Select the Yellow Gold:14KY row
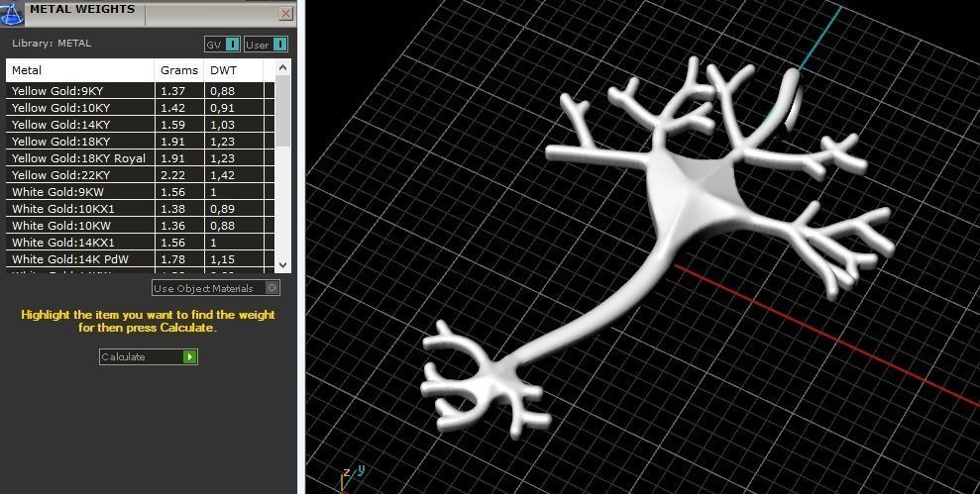 (x=140, y=125)
